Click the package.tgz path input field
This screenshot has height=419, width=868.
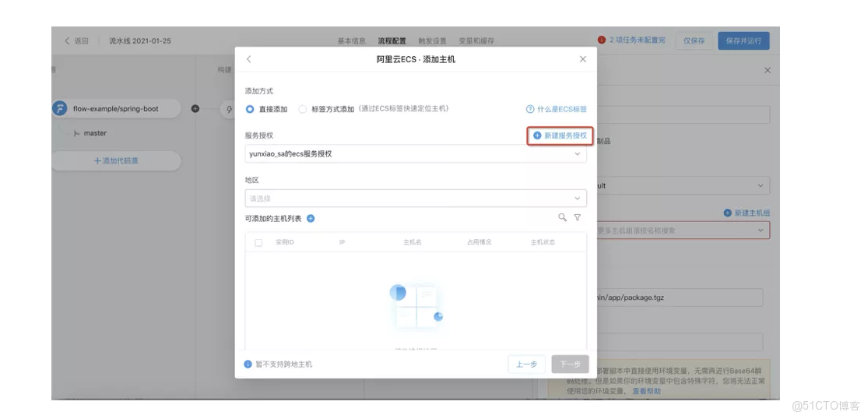click(679, 298)
